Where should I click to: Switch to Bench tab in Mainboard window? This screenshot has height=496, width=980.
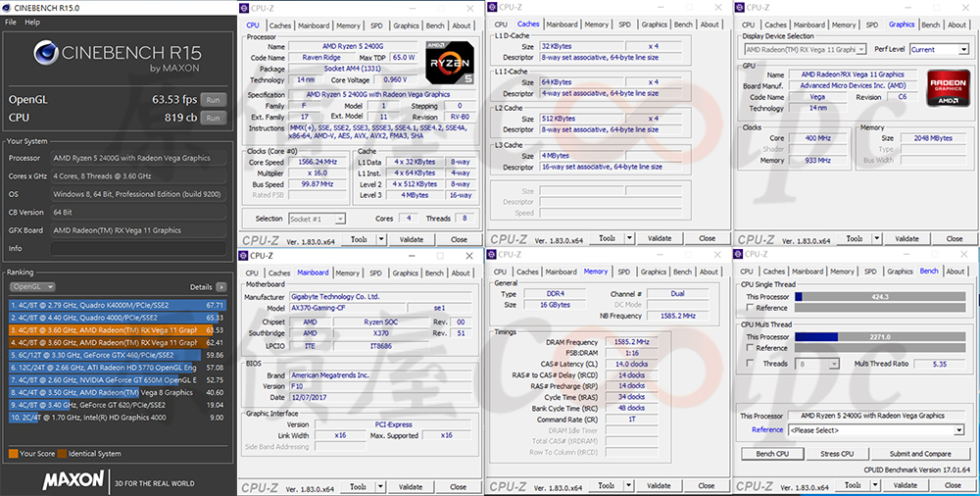pyautogui.click(x=434, y=273)
